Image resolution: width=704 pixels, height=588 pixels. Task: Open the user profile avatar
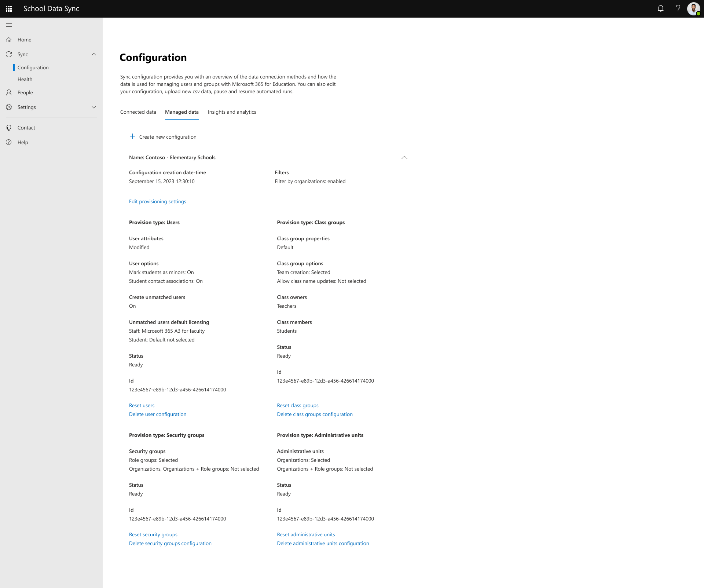[693, 9]
